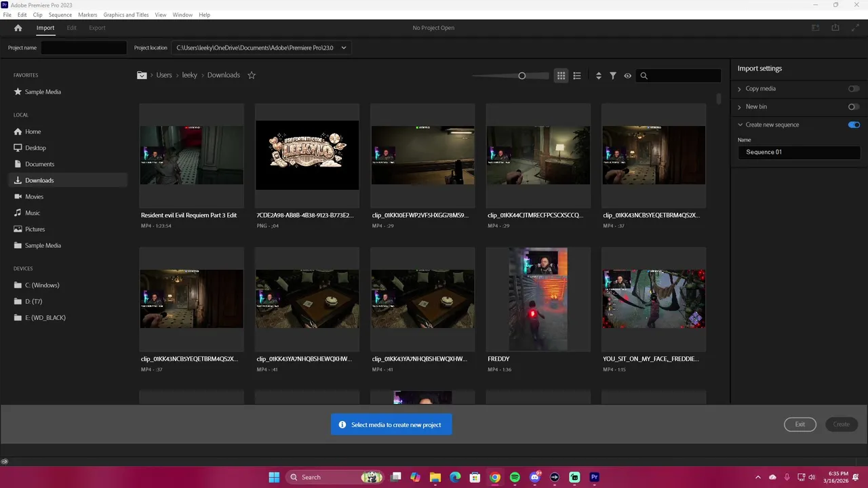
Task: Switch to the Export tab
Action: (97, 28)
